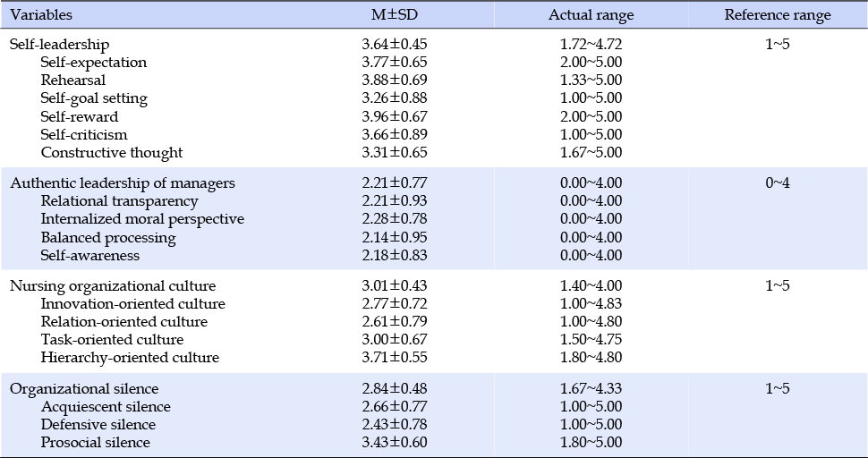
Task: Click Relational transparency value 2.21±0.93
Action: (394, 200)
